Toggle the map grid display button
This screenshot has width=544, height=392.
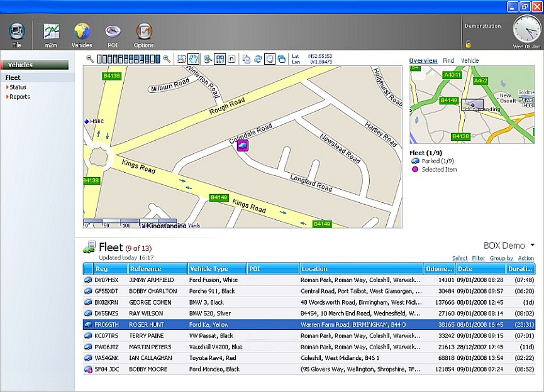[x=220, y=59]
